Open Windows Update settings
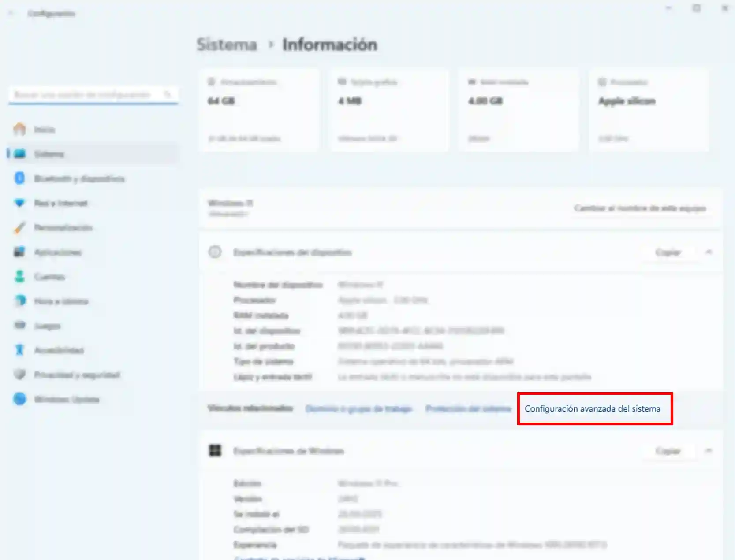The height and width of the screenshot is (560, 735). (x=93, y=399)
